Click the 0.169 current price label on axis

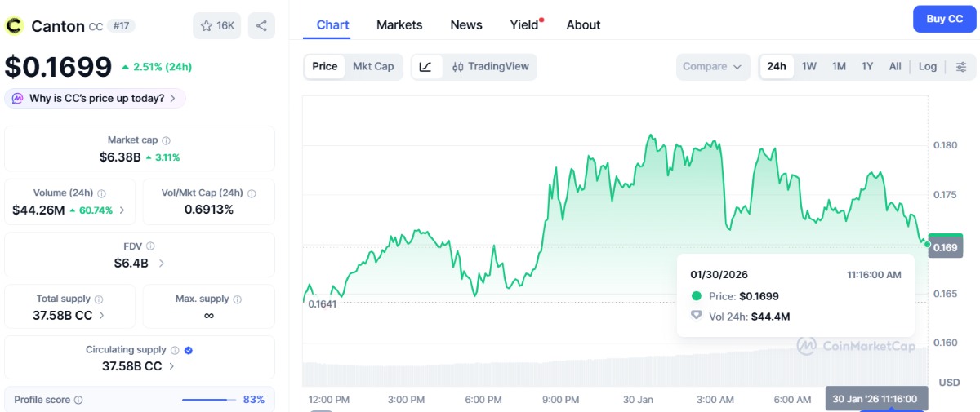coord(945,247)
